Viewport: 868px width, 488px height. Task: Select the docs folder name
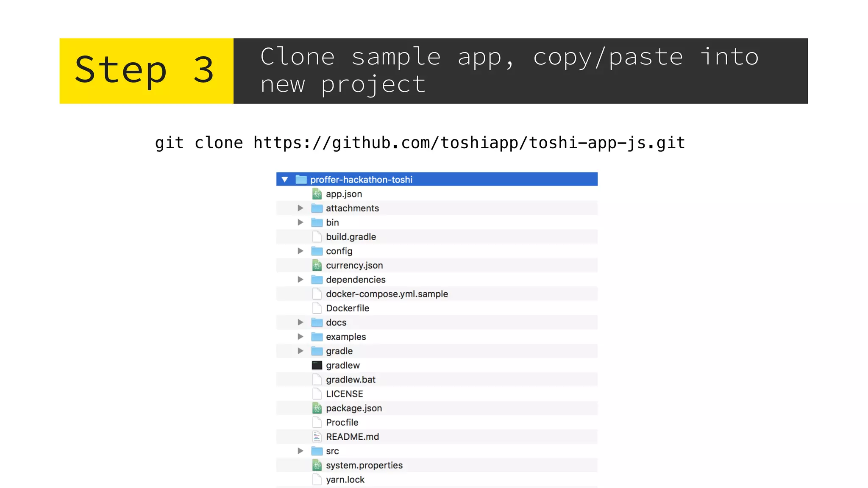pyautogui.click(x=336, y=323)
